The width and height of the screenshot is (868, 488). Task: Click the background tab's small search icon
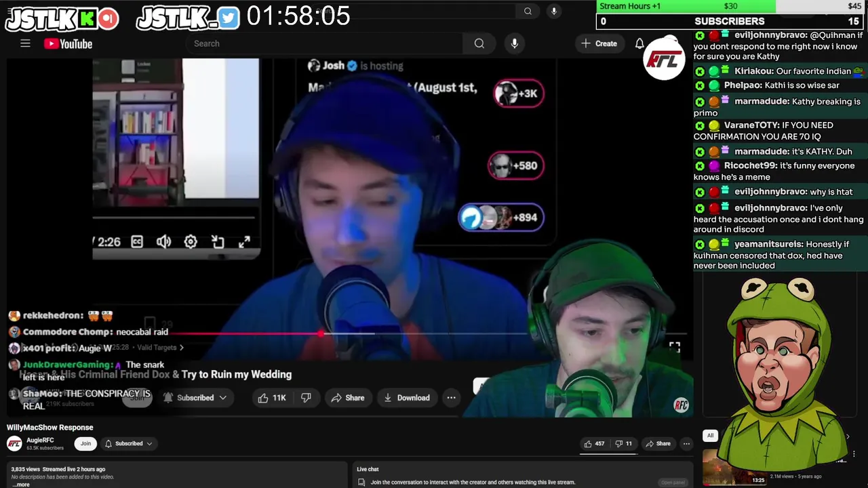[x=528, y=11]
